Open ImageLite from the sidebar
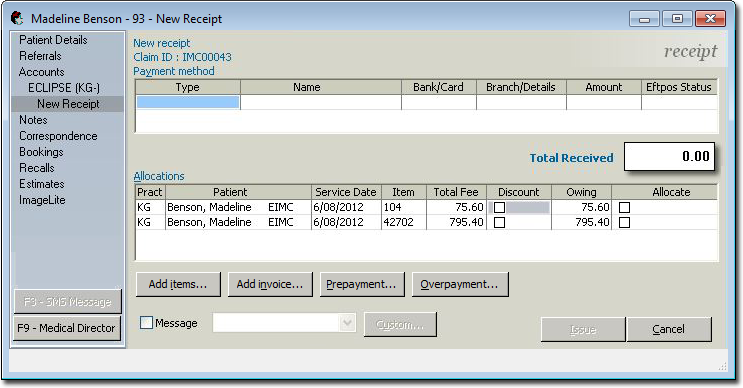 (x=42, y=200)
